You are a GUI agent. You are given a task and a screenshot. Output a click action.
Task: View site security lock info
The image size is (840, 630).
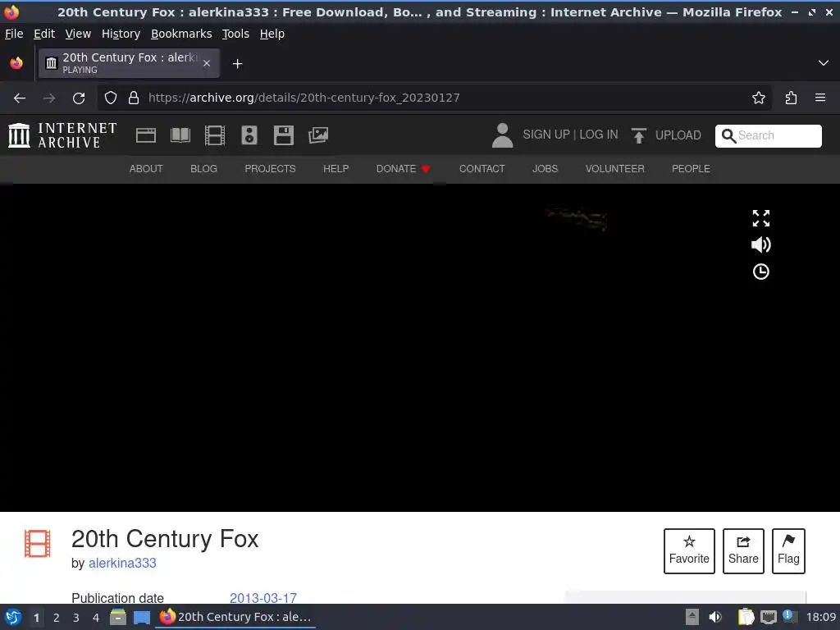(x=134, y=98)
